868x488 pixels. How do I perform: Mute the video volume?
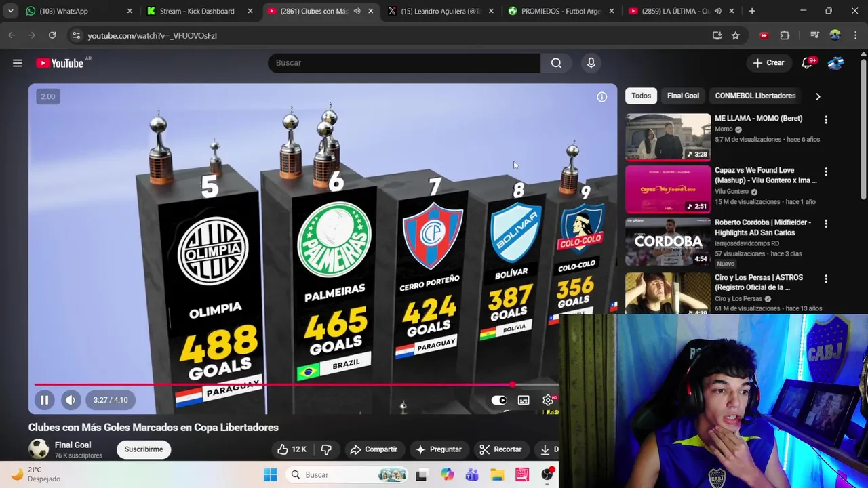click(x=70, y=400)
